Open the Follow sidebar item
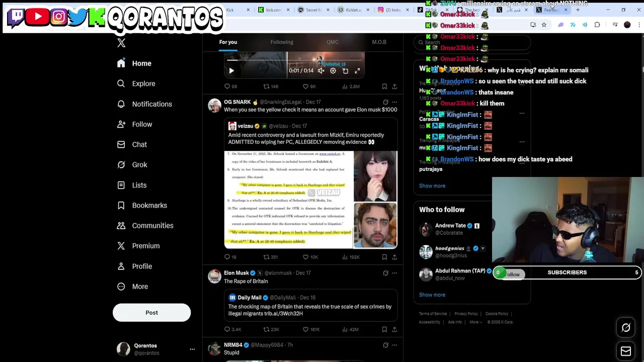Screen dimensions: 644x362 pos(134,124)
